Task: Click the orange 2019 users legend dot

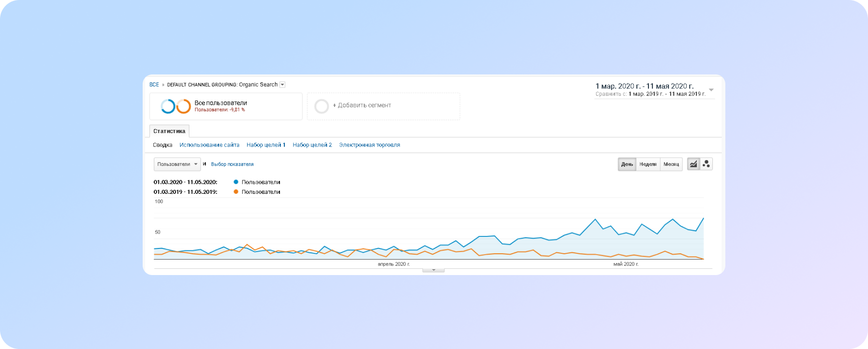Action: pos(236,192)
